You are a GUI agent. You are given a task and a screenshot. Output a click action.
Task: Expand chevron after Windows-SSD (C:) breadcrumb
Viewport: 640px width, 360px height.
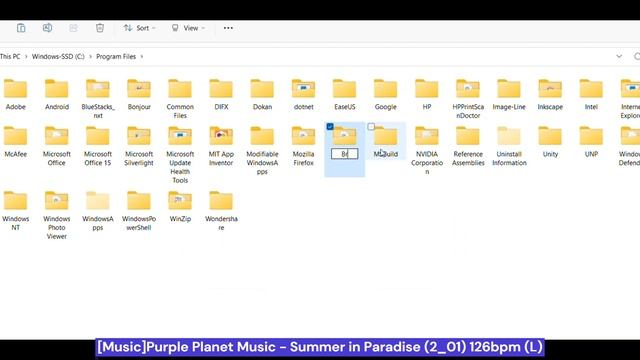tap(91, 56)
